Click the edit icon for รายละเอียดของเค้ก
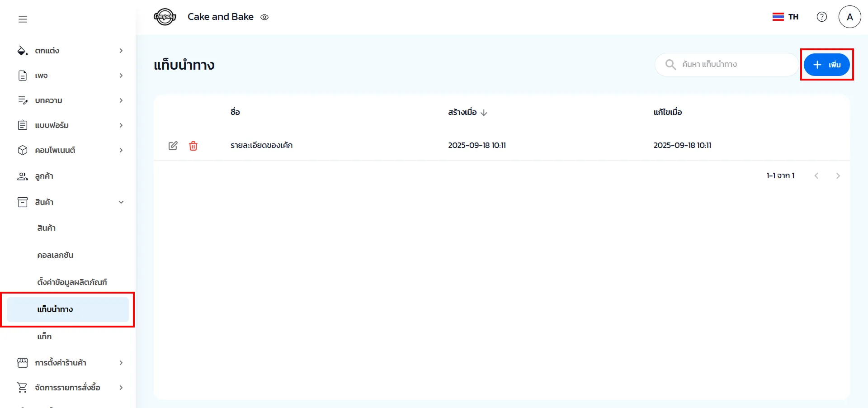Viewport: 868px width, 408px height. [173, 146]
